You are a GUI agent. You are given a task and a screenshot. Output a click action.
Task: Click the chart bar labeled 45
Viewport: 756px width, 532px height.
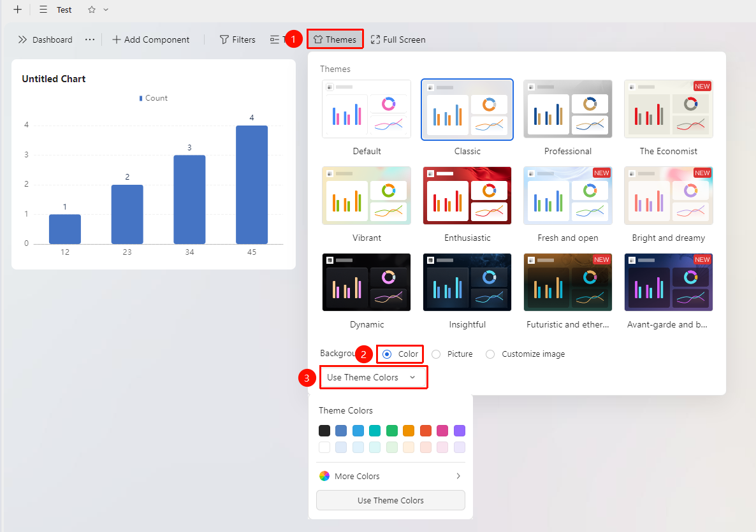pos(252,185)
